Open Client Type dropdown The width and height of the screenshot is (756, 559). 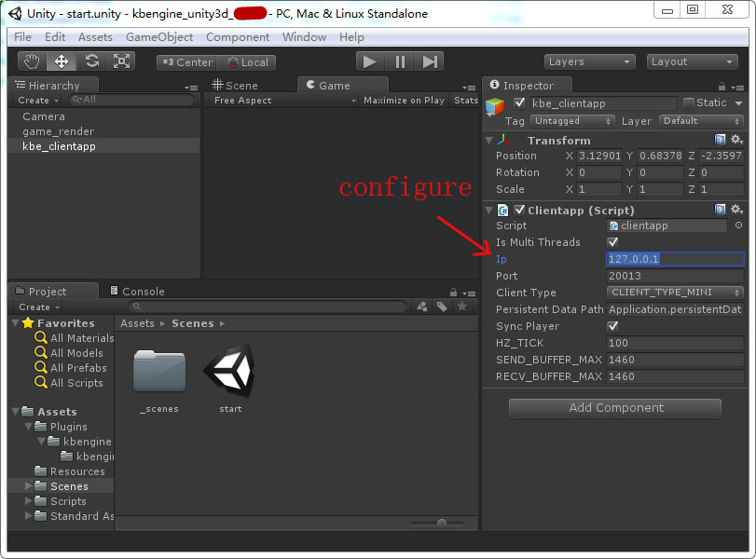tap(675, 292)
